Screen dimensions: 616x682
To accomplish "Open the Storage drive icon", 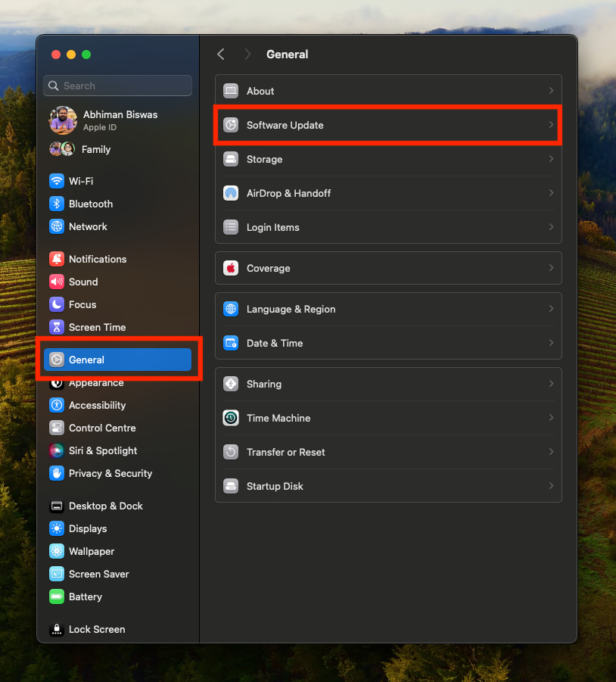I will pos(231,159).
